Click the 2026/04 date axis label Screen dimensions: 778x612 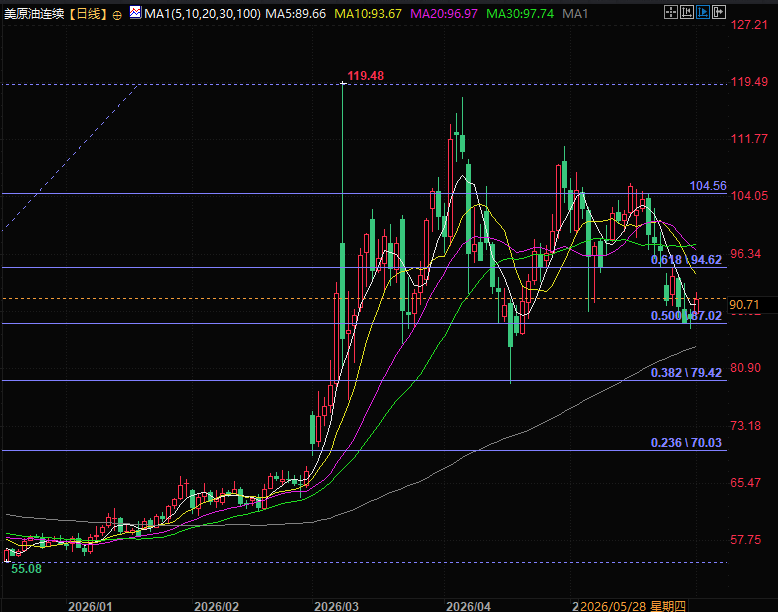tap(468, 606)
